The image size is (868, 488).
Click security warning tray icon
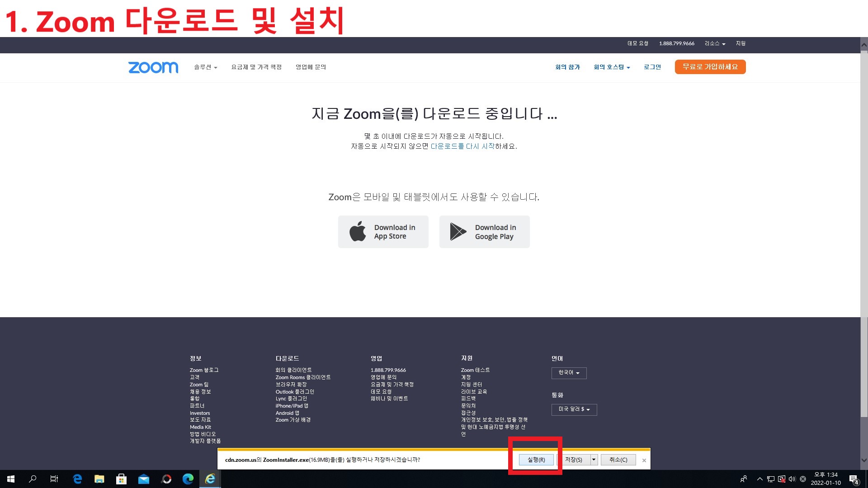(782, 479)
